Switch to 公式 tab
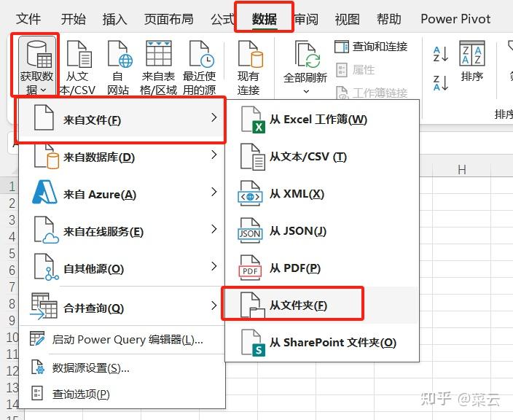This screenshot has width=513, height=420. point(222,19)
